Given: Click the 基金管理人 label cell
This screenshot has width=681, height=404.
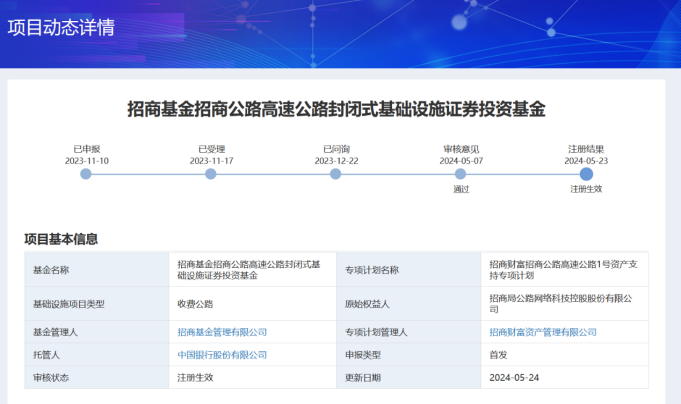Looking at the screenshot, I should point(96,332).
